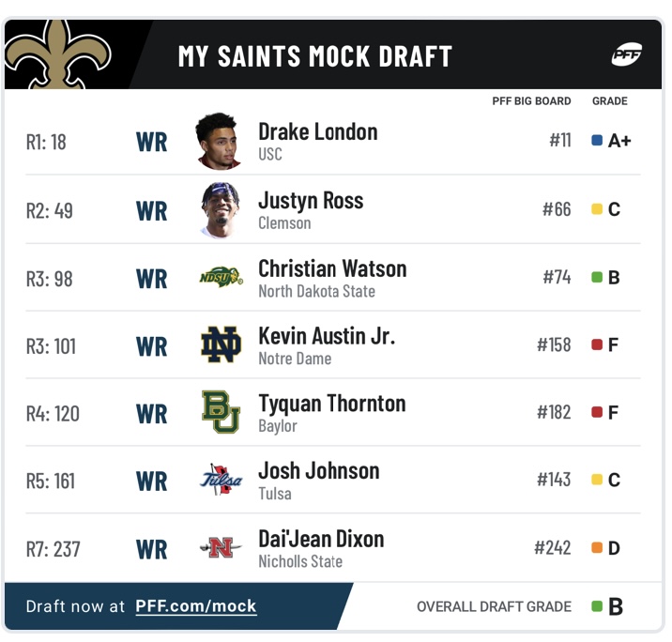Click the Baylor BU logo
The height and width of the screenshot is (642, 672).
tap(221, 412)
